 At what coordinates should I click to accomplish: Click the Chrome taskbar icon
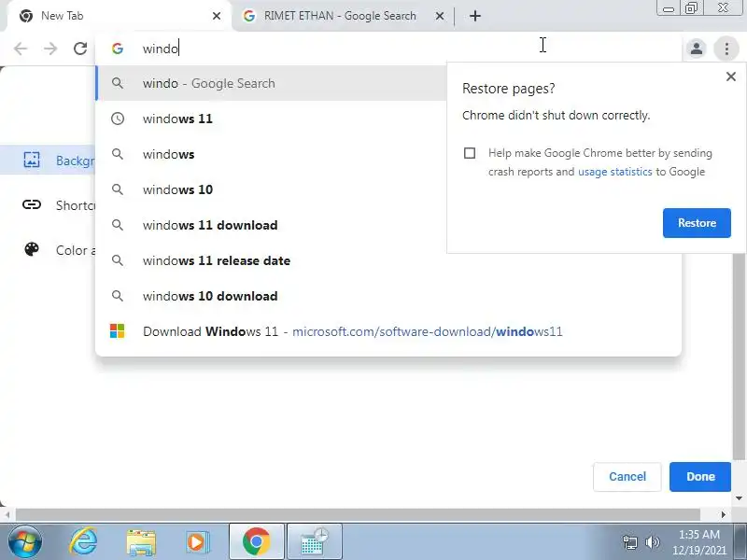[256, 542]
